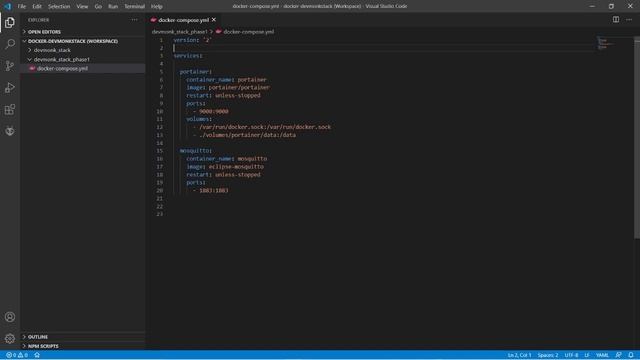640x360 pixels.
Task: Expand the devmonk_stack folder
Action: (83, 50)
